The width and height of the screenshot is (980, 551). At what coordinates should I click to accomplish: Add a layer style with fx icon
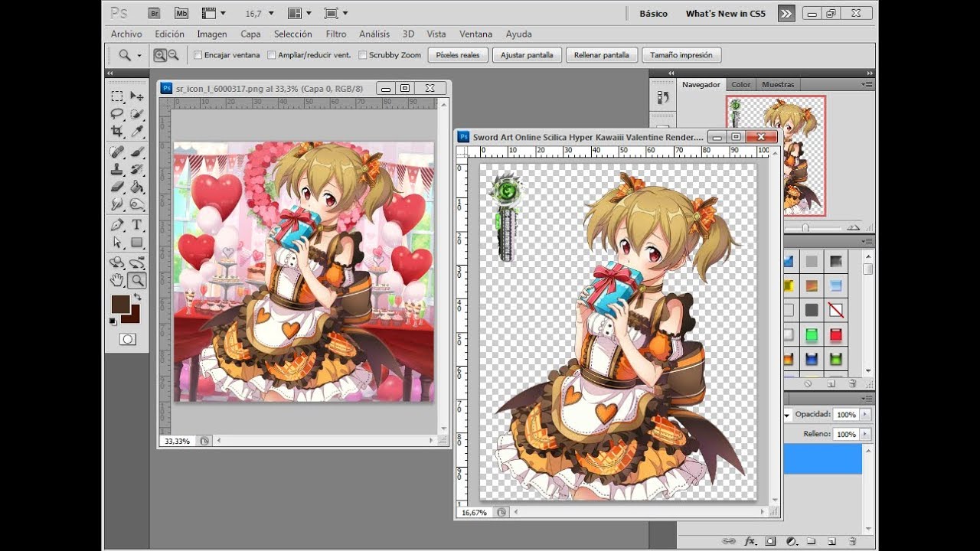tap(750, 541)
